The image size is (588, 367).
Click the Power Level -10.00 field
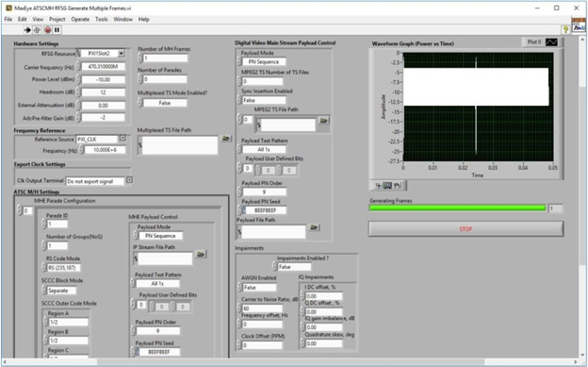pos(103,79)
